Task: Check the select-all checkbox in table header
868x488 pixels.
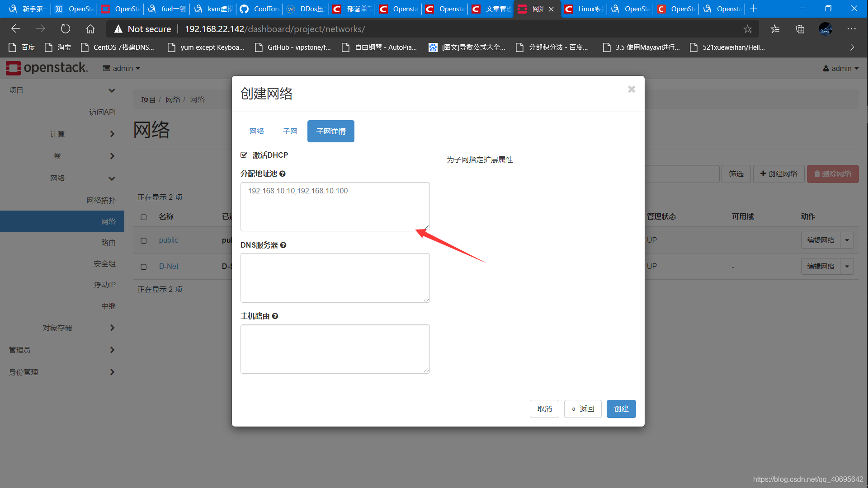Action: (144, 217)
